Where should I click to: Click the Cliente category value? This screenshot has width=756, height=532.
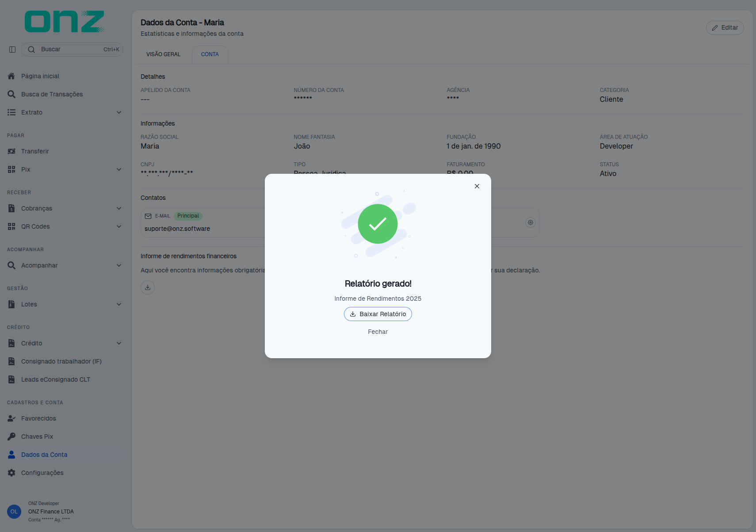pyautogui.click(x=611, y=100)
